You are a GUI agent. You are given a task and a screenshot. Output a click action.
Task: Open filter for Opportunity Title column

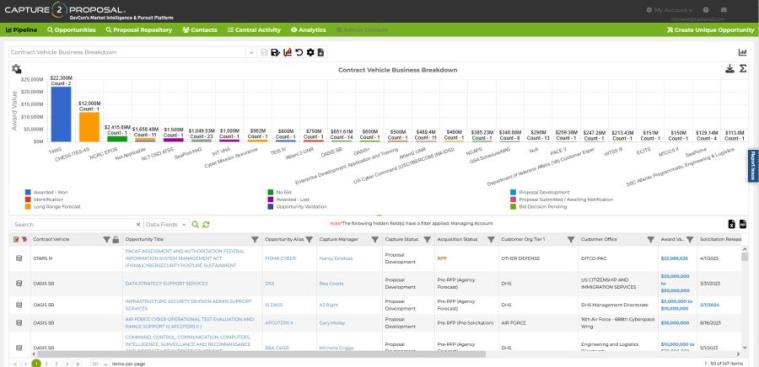(x=255, y=240)
